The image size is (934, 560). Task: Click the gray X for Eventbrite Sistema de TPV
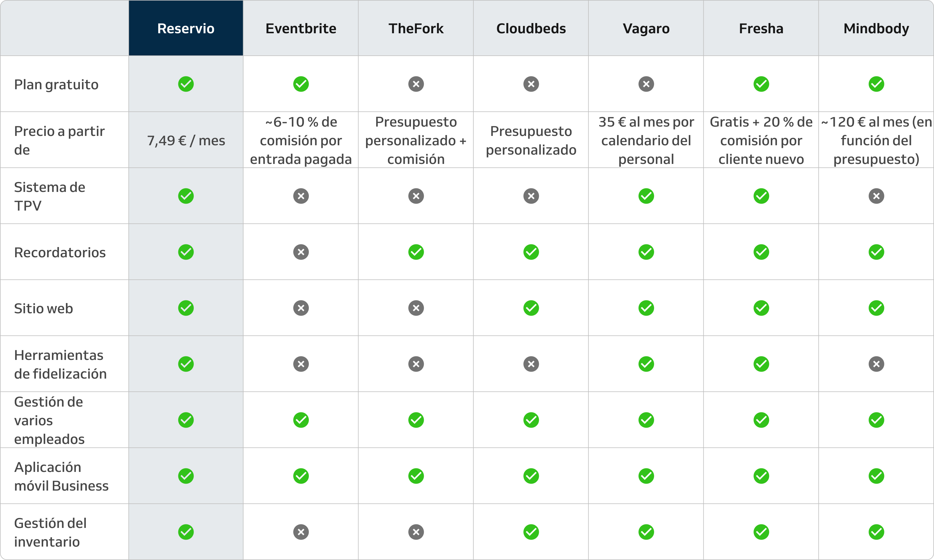tap(301, 196)
